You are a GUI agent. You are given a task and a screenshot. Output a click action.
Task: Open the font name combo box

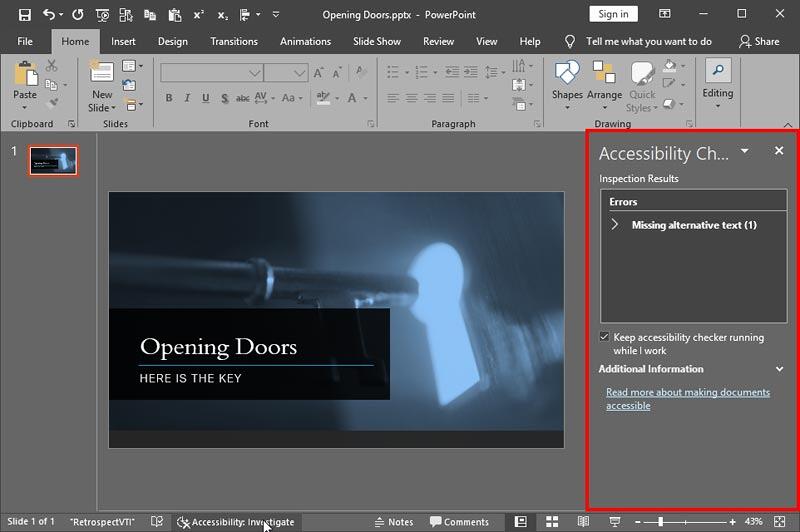point(211,73)
